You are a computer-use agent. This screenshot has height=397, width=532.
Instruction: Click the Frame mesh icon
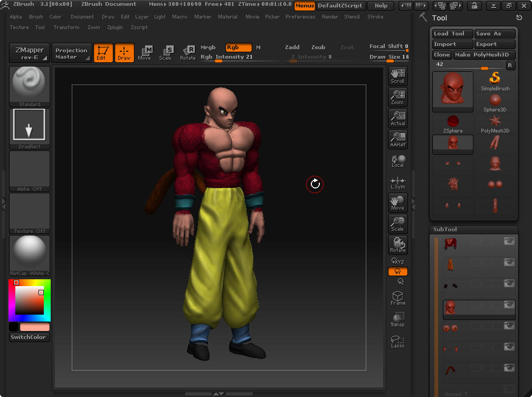(x=397, y=298)
